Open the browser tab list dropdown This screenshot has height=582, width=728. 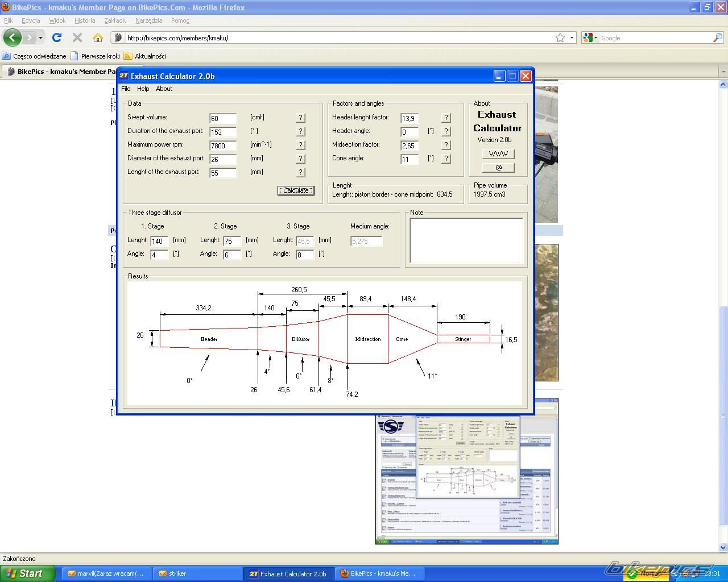723,72
